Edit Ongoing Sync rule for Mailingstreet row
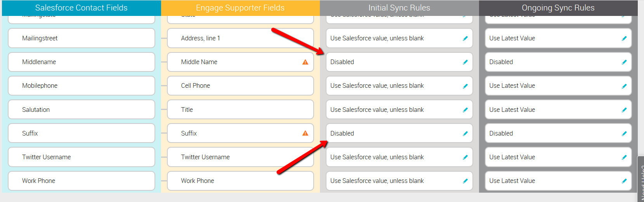This screenshot has width=644, height=202. coord(624,38)
